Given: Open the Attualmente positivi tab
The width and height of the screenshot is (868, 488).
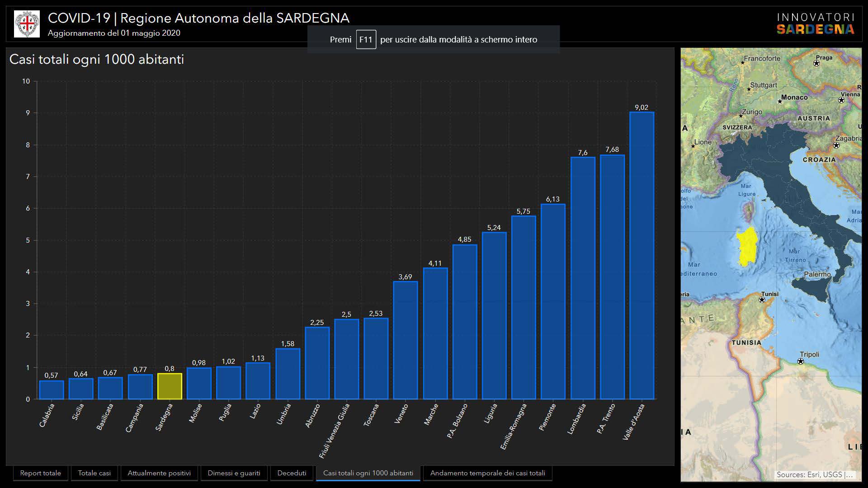Looking at the screenshot, I should tap(159, 473).
